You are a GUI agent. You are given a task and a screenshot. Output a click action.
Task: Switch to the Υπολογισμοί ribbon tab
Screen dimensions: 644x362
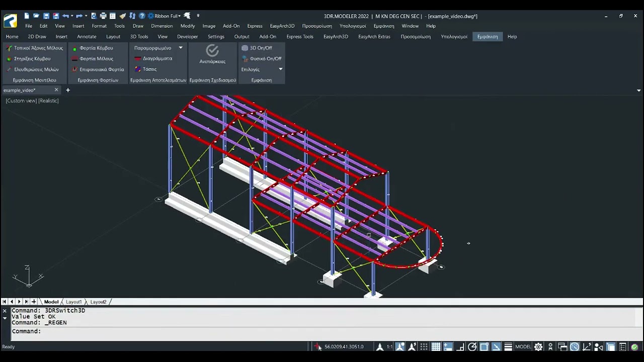click(454, 37)
